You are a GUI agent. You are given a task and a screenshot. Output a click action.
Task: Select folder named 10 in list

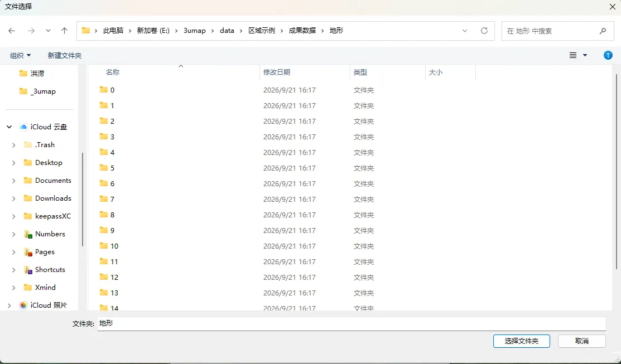(x=114, y=246)
